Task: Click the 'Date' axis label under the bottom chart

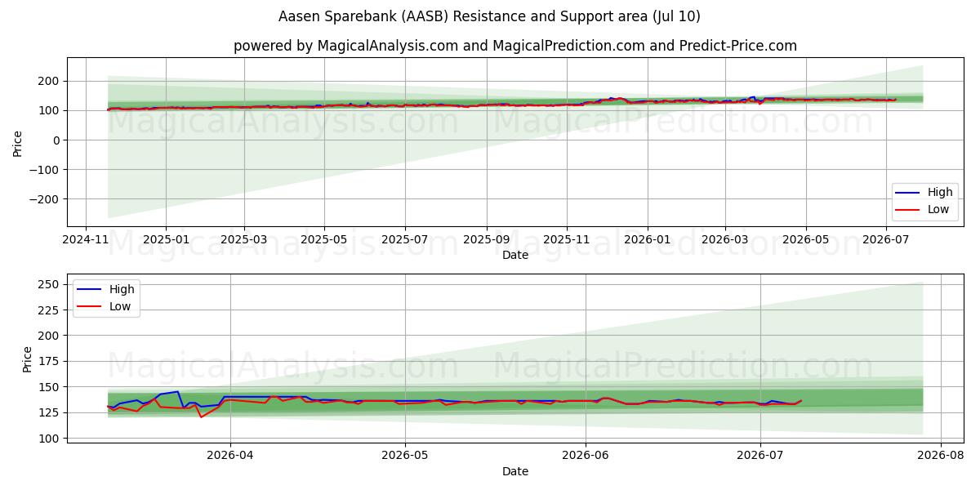Action: (515, 471)
